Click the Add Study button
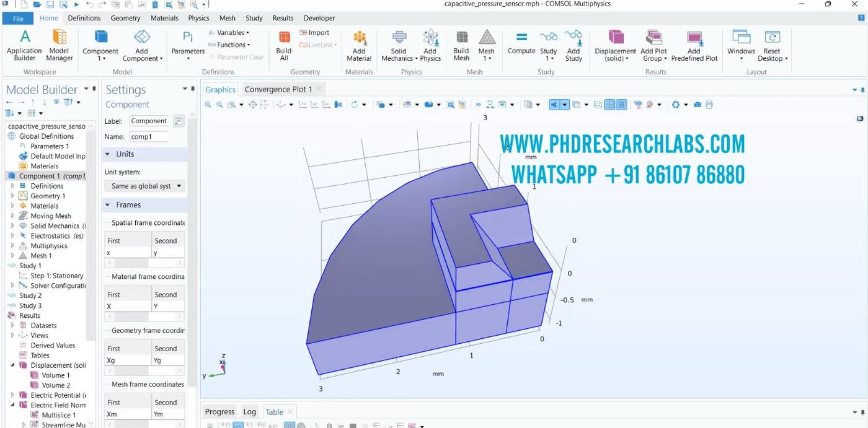The height and width of the screenshot is (428, 868). pyautogui.click(x=573, y=45)
